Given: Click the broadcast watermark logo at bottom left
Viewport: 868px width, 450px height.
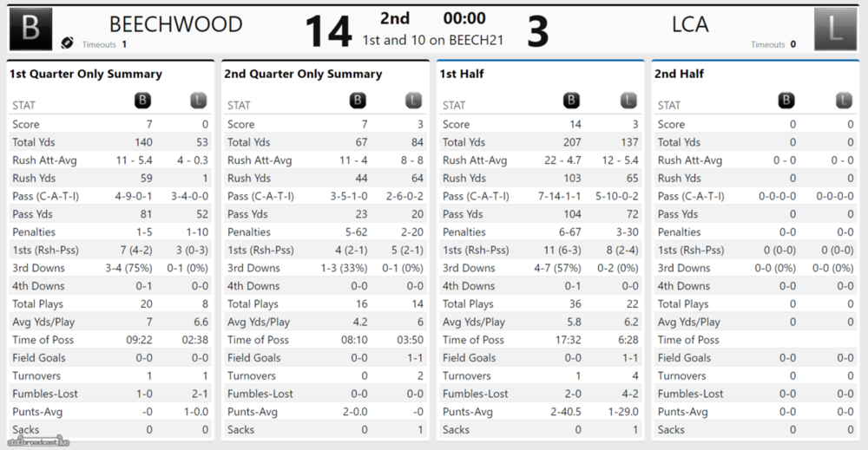Looking at the screenshot, I should pyautogui.click(x=39, y=442).
